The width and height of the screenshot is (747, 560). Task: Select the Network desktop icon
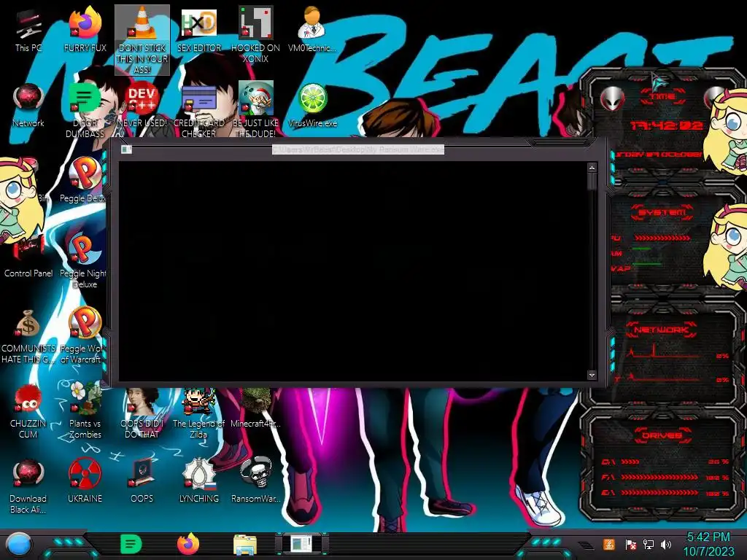28,105
